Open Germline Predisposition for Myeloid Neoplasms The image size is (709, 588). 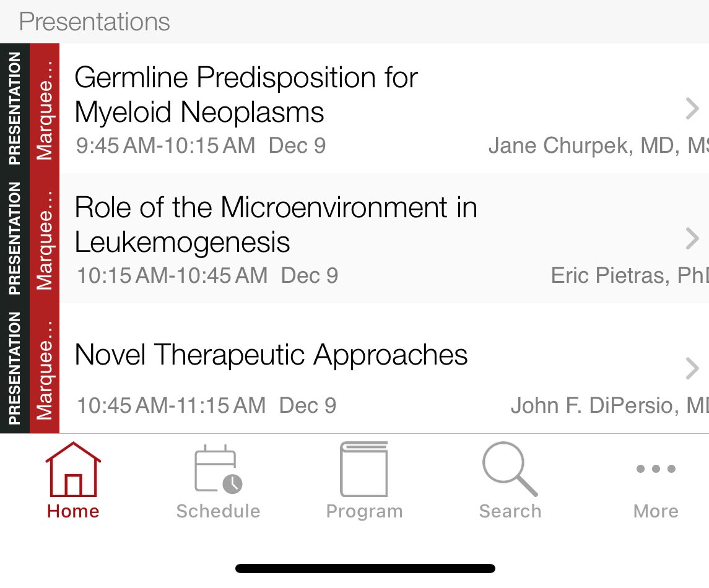[x=246, y=95]
